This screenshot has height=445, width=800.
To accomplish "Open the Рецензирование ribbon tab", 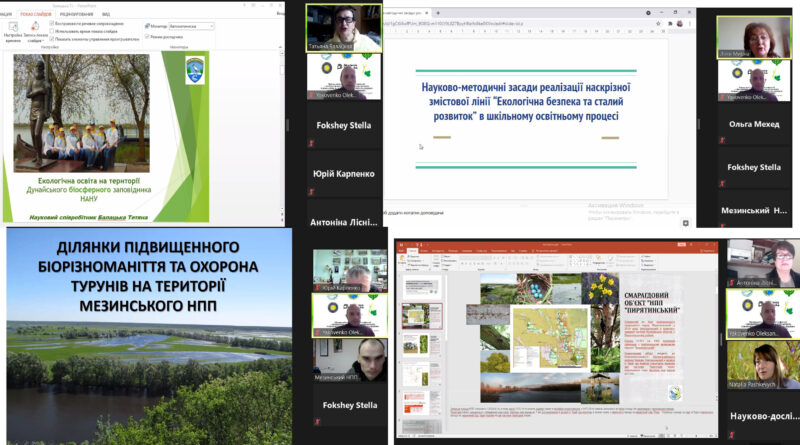I will 78,14.
